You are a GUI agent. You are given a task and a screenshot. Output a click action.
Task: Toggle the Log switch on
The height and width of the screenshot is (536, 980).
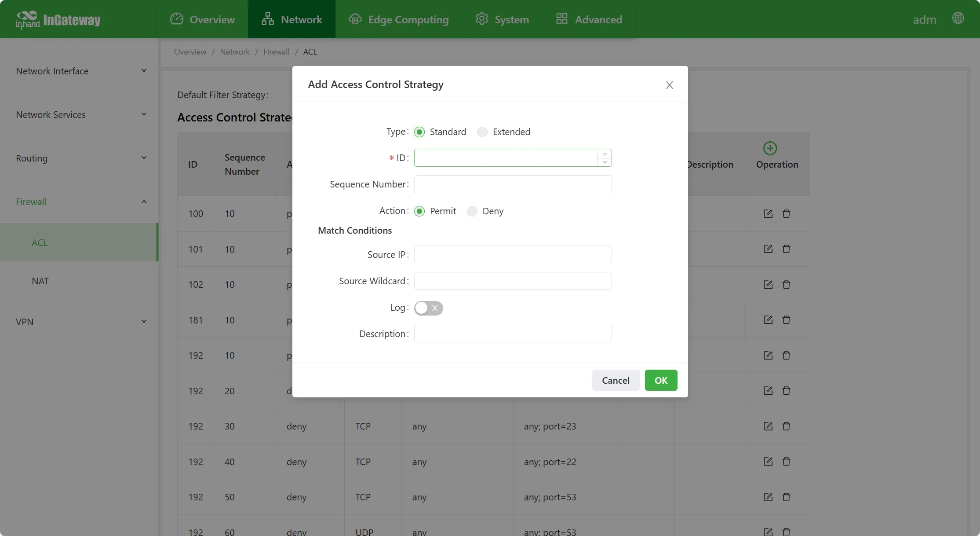(x=429, y=308)
